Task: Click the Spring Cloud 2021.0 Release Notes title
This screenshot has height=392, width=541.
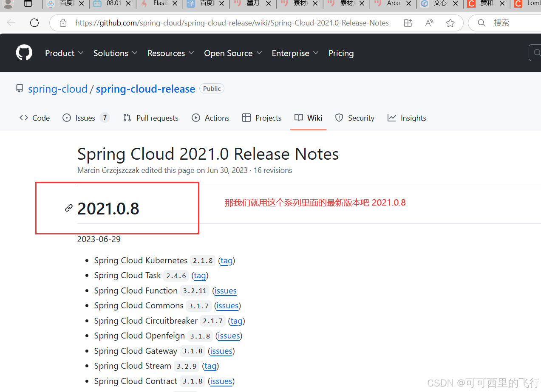Action: point(208,154)
